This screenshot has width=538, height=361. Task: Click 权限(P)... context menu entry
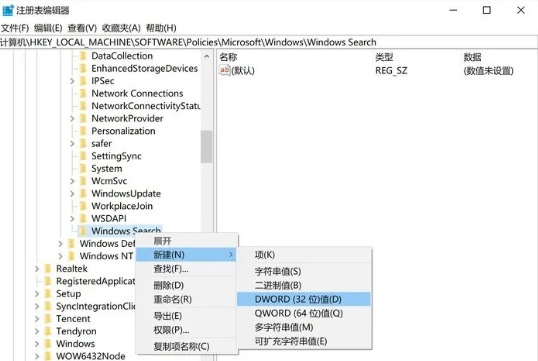pyautogui.click(x=171, y=330)
